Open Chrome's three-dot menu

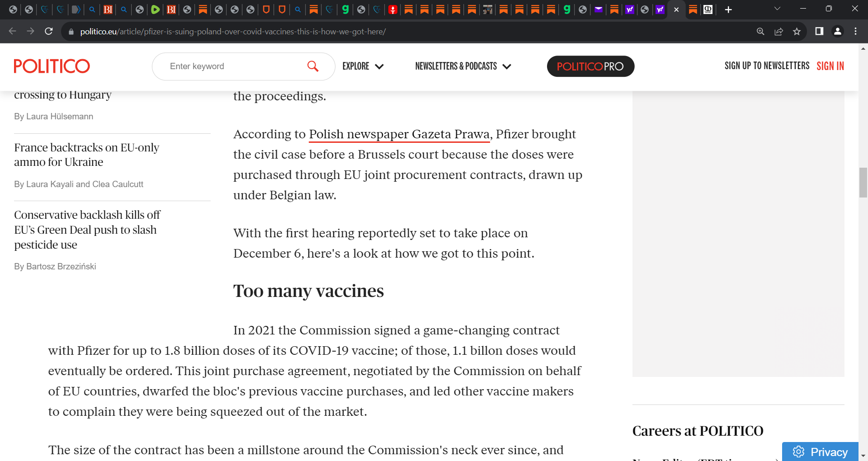855,31
